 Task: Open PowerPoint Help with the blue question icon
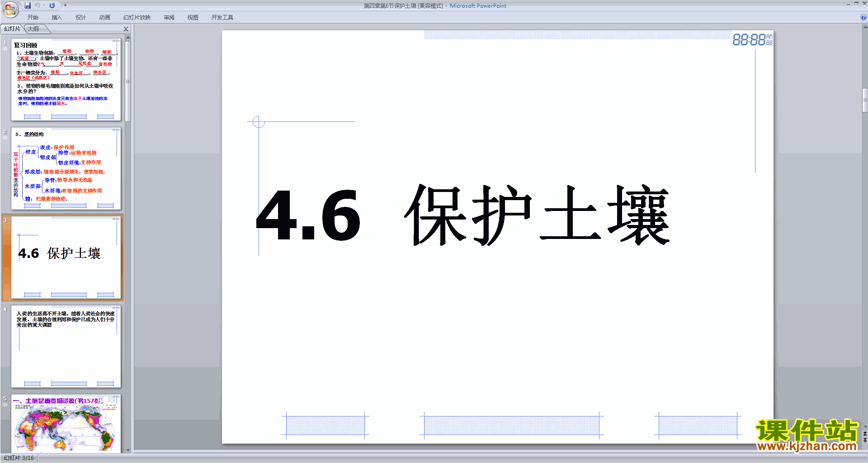click(x=863, y=18)
